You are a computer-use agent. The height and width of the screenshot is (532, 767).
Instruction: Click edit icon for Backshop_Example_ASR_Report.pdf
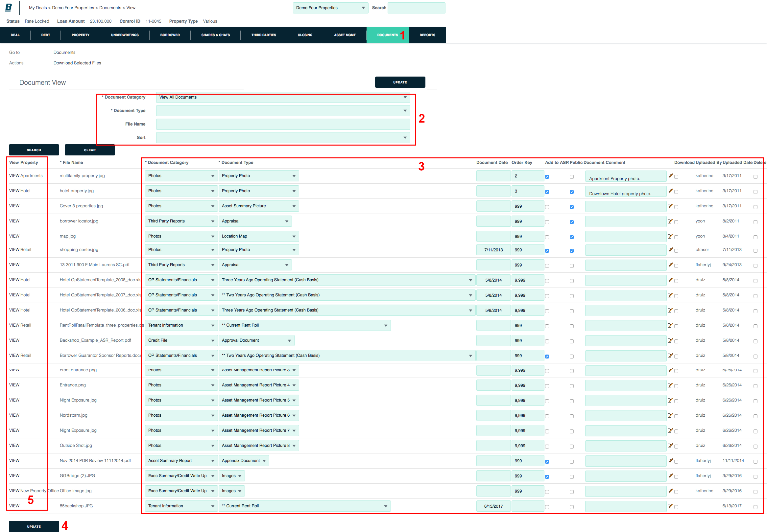670,340
